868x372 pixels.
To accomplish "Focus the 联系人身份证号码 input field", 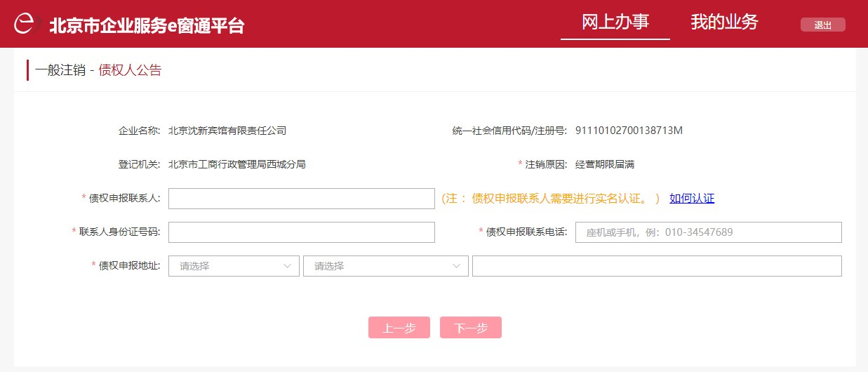I will [x=301, y=232].
